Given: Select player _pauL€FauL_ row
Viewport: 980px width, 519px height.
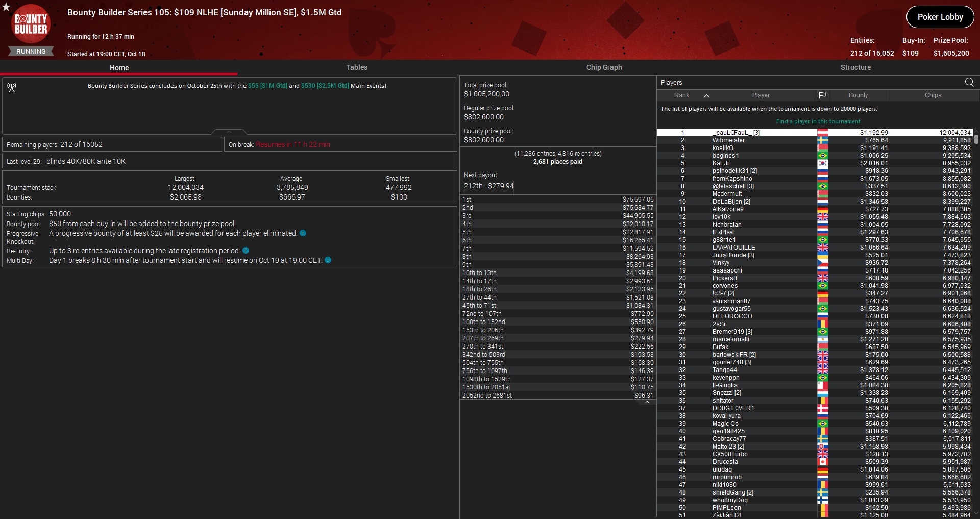Looking at the screenshot, I should pyautogui.click(x=815, y=133).
